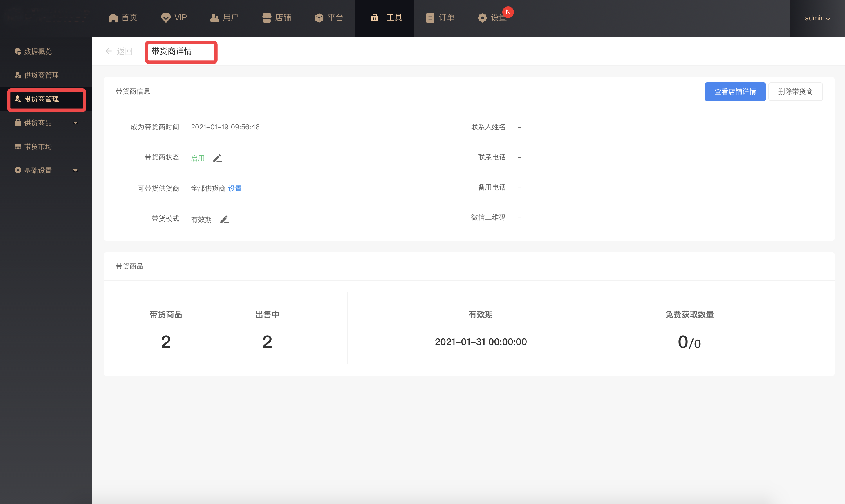
Task: Click the 用户 user icon in navigation
Action: [214, 18]
